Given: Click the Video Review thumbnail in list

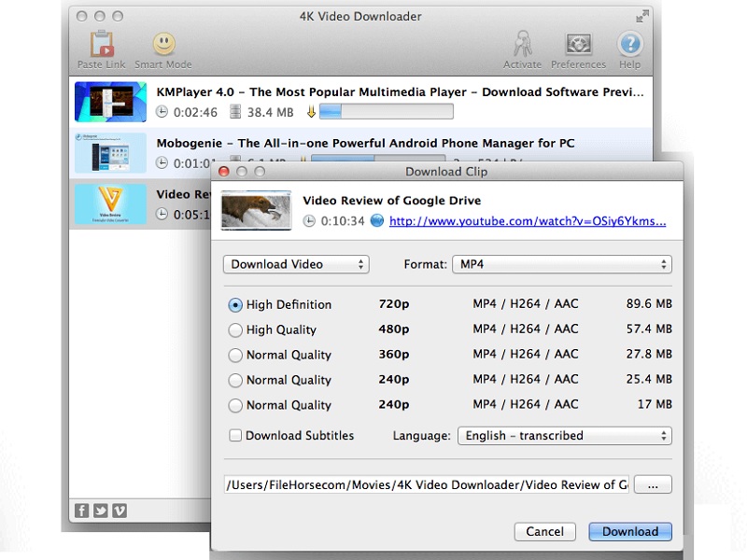Looking at the screenshot, I should [x=110, y=203].
